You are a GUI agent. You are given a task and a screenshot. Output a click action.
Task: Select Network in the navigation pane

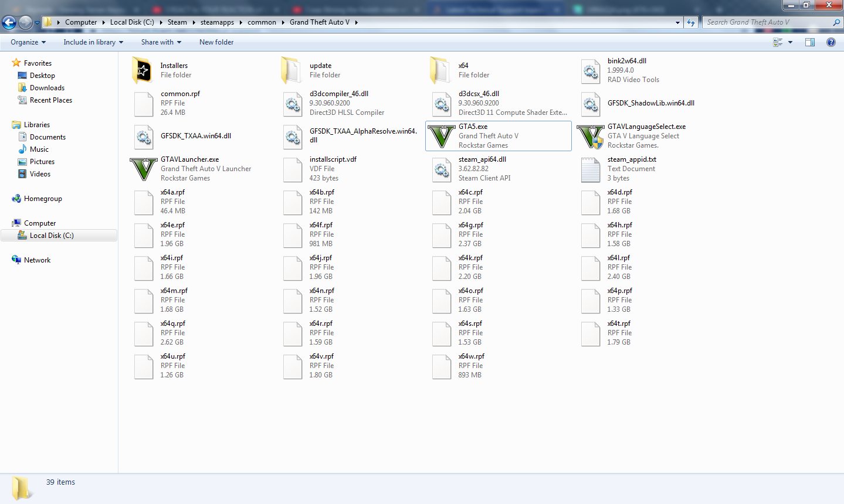(37, 260)
